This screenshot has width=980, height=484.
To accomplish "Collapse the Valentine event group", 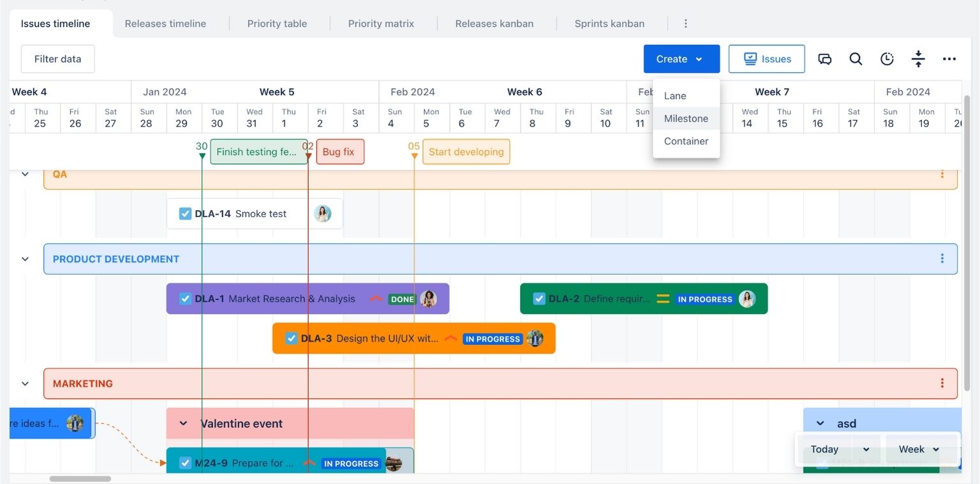I will coord(183,423).
